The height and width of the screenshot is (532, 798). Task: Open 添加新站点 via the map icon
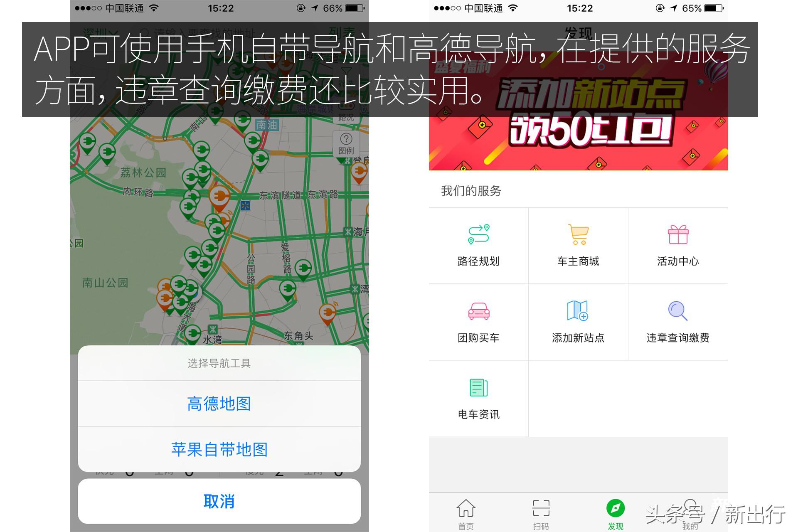pos(578,311)
